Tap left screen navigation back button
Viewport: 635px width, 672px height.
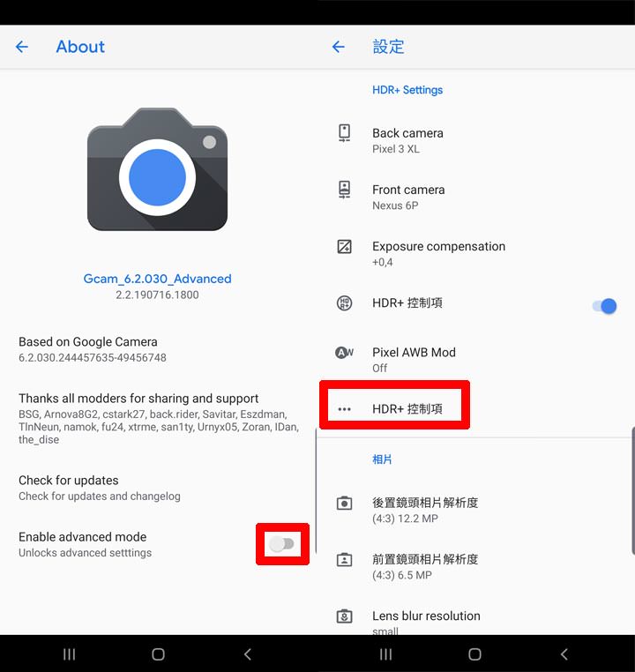tap(247, 654)
